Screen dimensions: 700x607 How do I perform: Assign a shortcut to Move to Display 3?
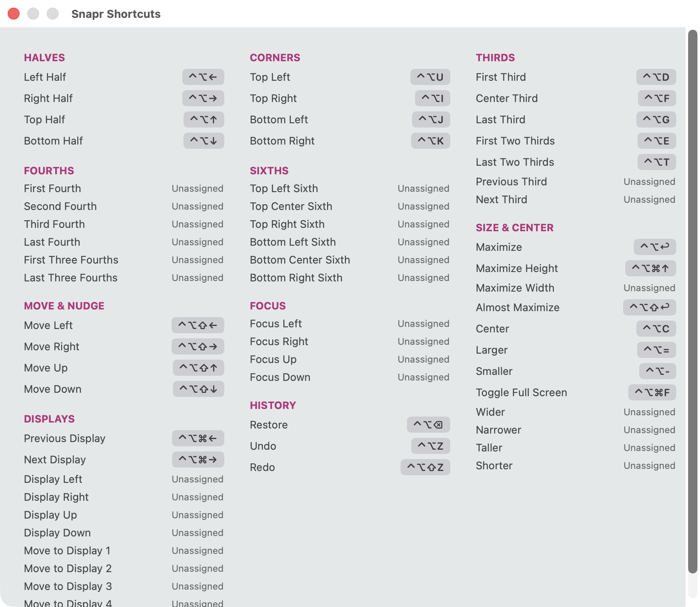tap(198, 586)
